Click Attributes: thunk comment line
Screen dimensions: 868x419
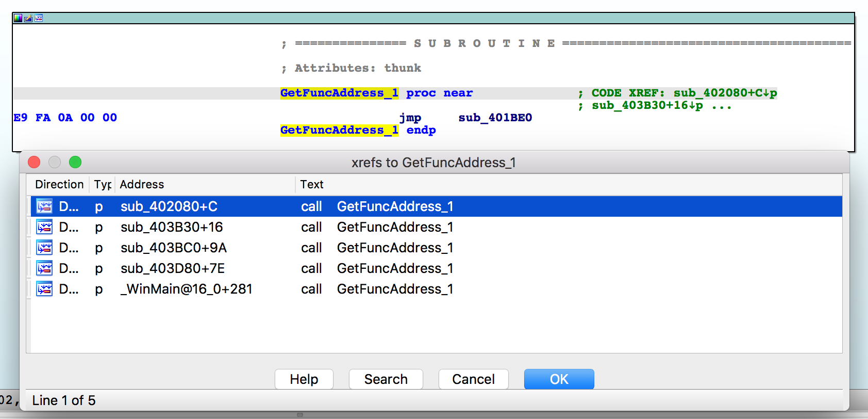tap(351, 68)
